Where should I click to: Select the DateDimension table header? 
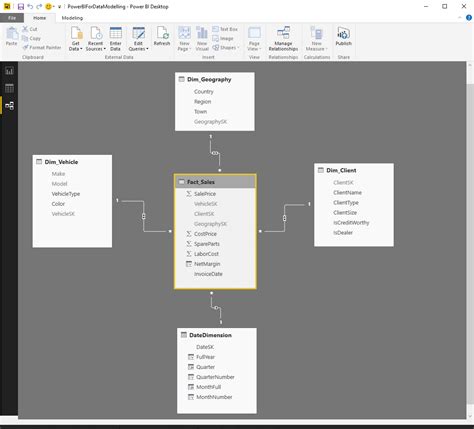pos(217,335)
